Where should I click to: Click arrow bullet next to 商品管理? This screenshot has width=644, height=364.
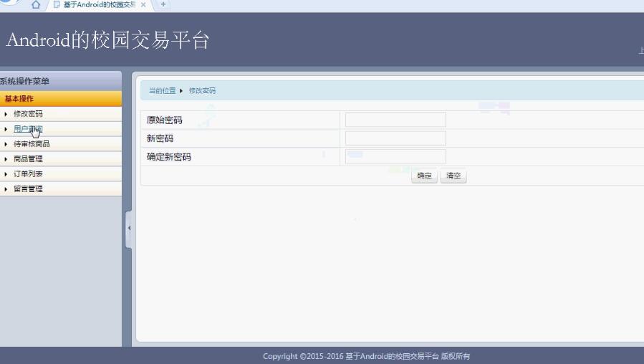pos(6,159)
